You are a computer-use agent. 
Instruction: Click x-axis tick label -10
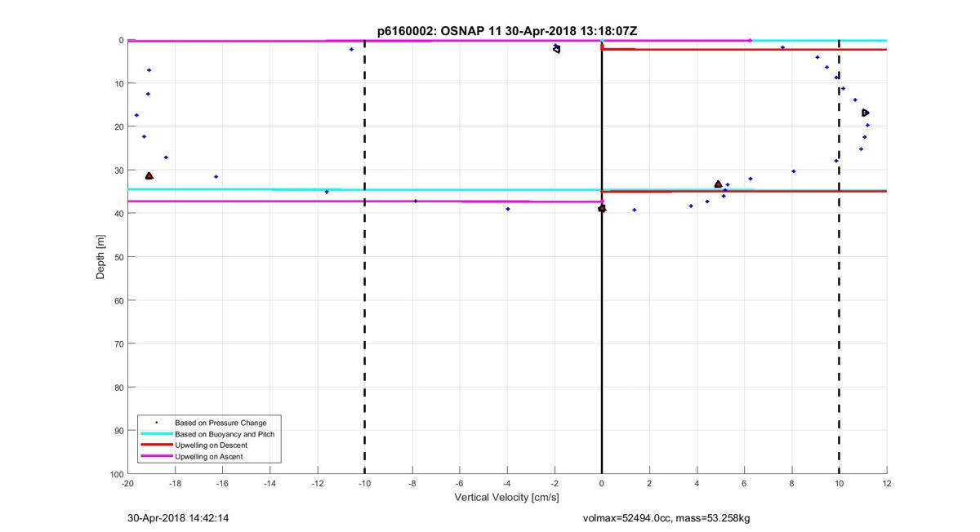click(x=364, y=483)
